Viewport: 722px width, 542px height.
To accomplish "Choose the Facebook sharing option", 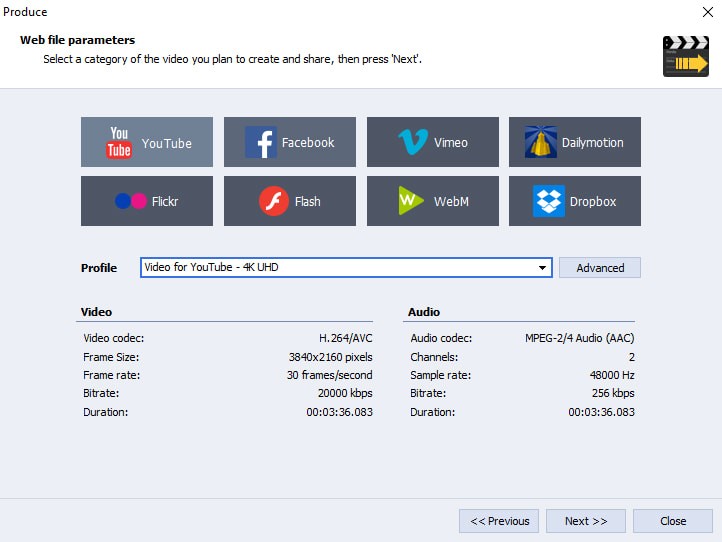I will click(289, 142).
